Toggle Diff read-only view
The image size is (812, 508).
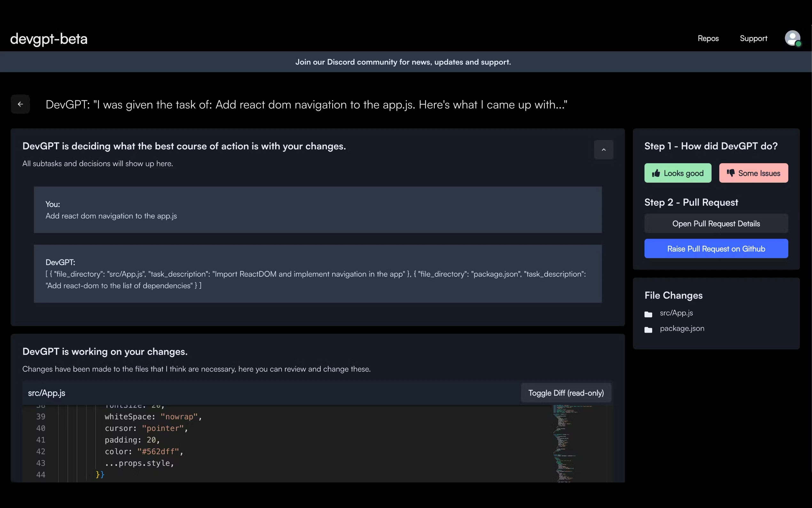[566, 393]
